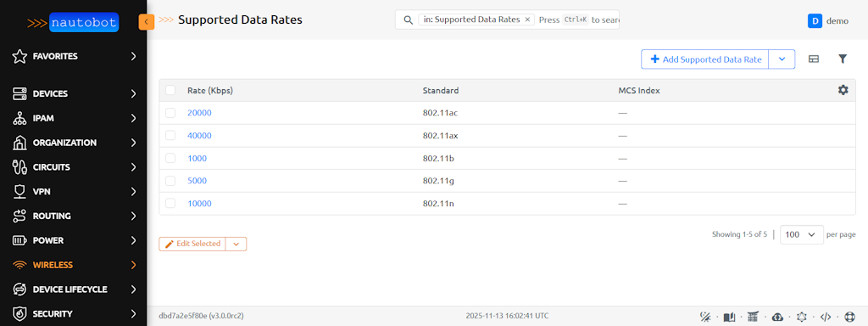Open the 1000 rate link

click(x=197, y=159)
